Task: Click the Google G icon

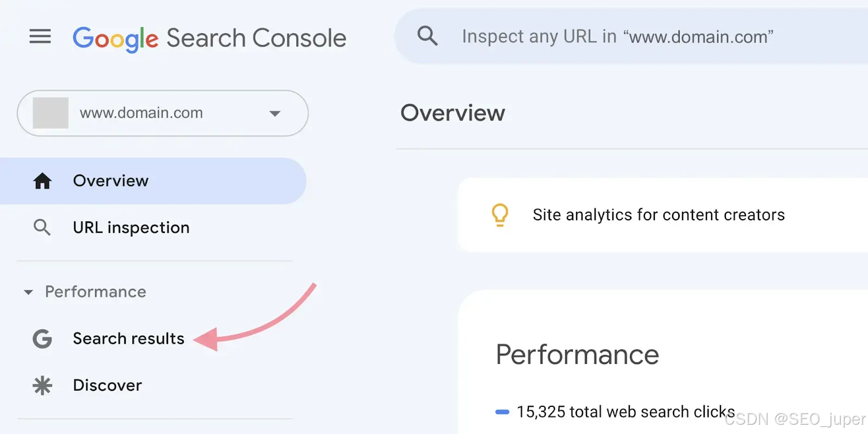Action: point(42,339)
